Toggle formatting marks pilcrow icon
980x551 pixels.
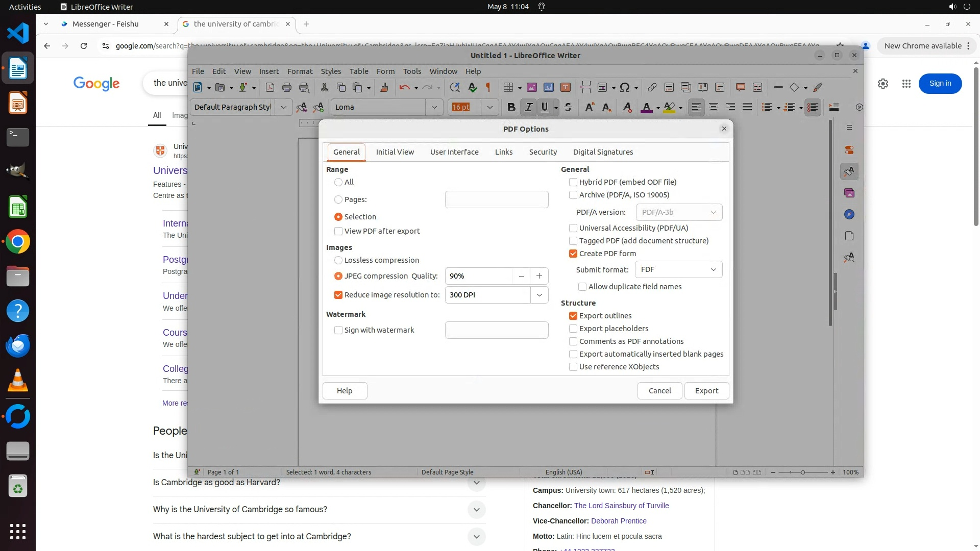pos(488,88)
